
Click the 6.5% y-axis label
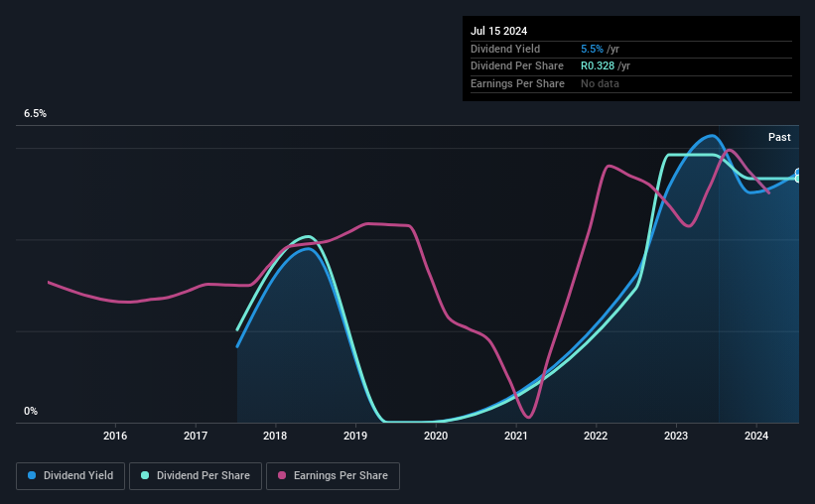coord(35,114)
